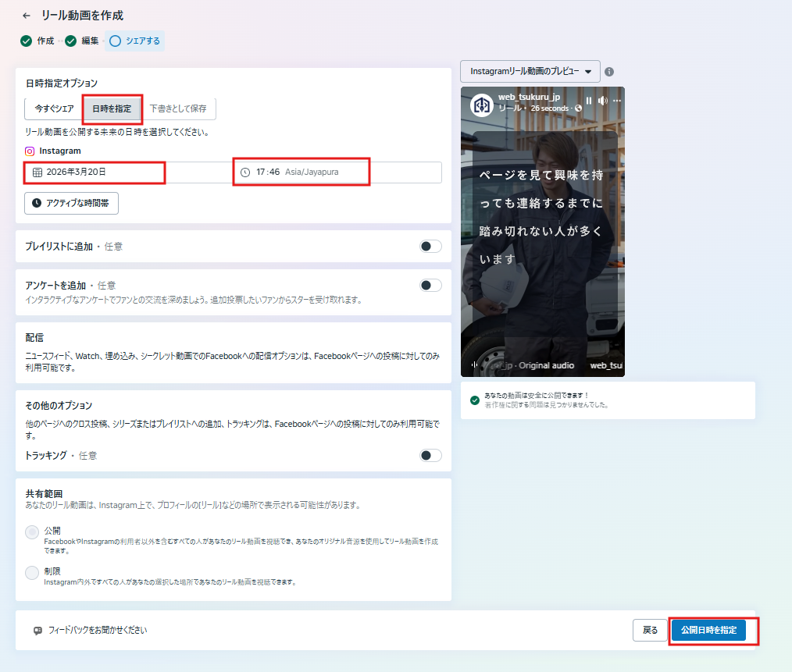Select the 公開 radio button
The width and height of the screenshot is (792, 672).
coord(32,532)
